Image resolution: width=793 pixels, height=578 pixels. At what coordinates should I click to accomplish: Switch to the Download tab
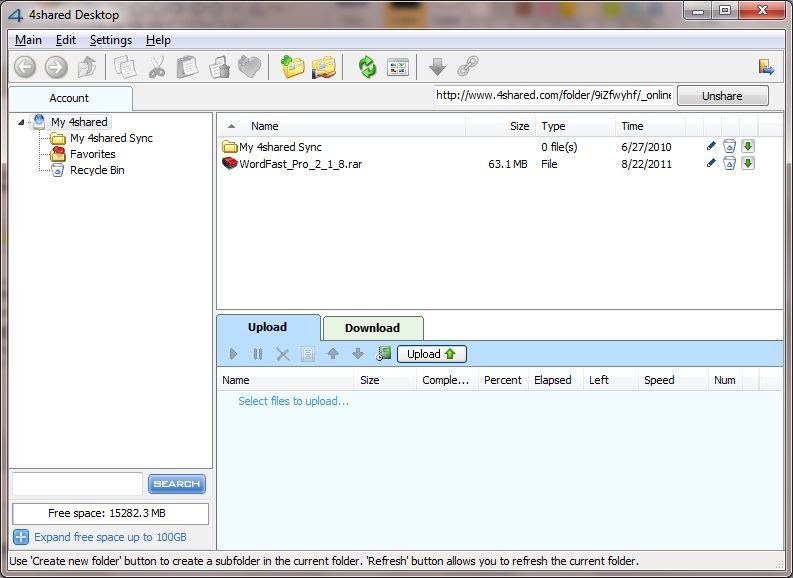click(373, 328)
